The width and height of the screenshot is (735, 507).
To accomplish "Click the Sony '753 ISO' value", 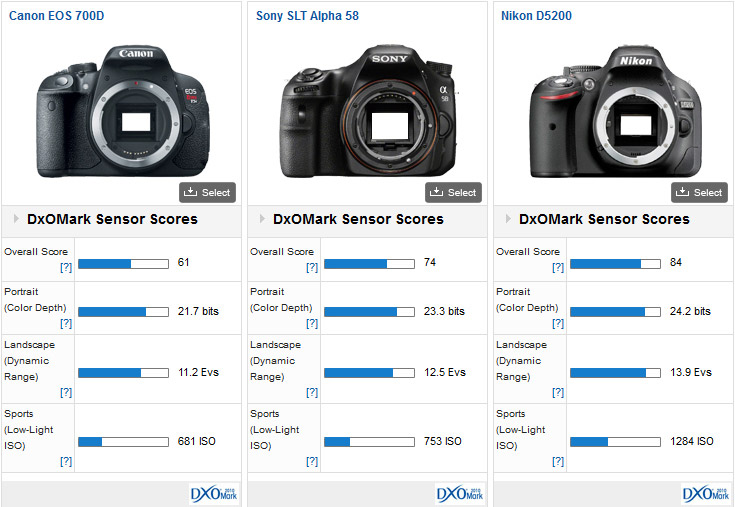I will tap(442, 441).
